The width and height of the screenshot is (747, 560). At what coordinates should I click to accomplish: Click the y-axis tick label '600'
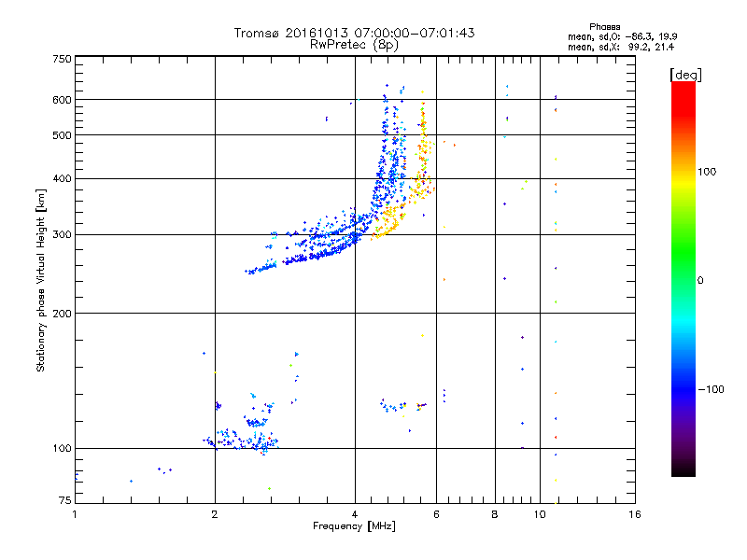pos(62,100)
